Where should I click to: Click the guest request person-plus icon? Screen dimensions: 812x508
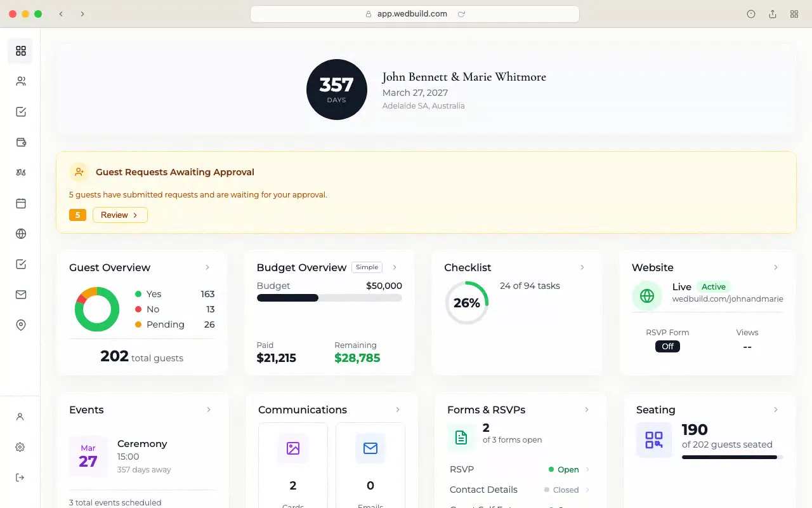click(x=79, y=172)
